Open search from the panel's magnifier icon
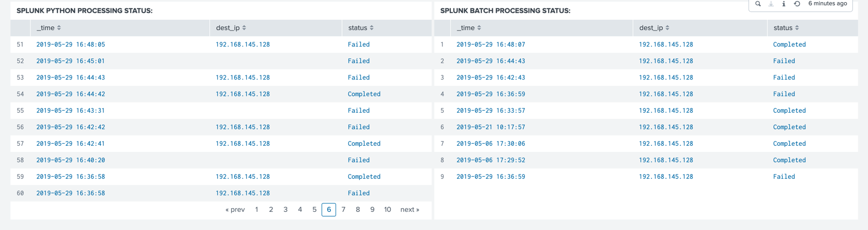The width and height of the screenshot is (868, 230). (758, 4)
